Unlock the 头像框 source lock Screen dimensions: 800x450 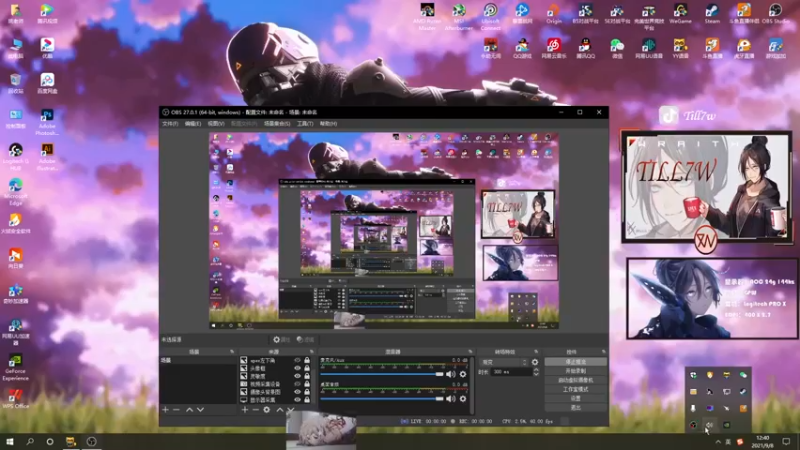click(307, 368)
